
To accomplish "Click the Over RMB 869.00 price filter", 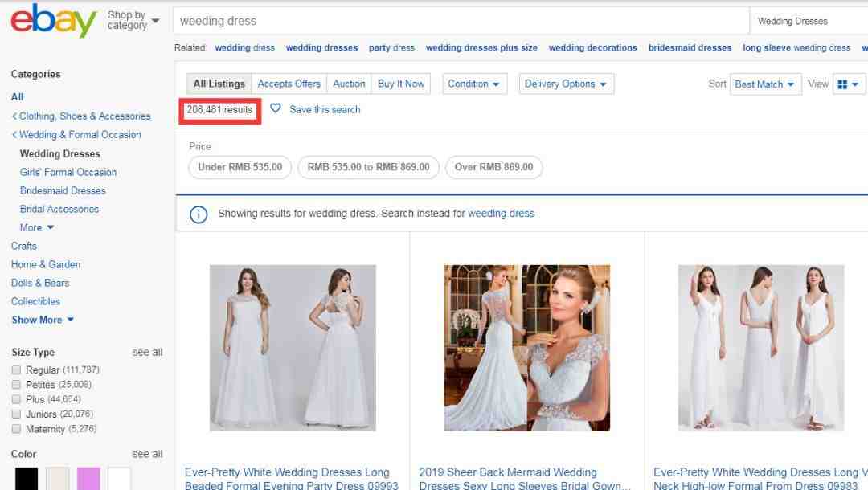I will coord(493,167).
